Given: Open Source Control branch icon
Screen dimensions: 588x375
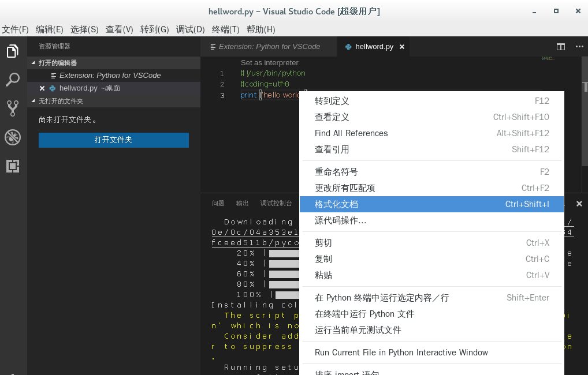Looking at the screenshot, I should tap(12, 108).
